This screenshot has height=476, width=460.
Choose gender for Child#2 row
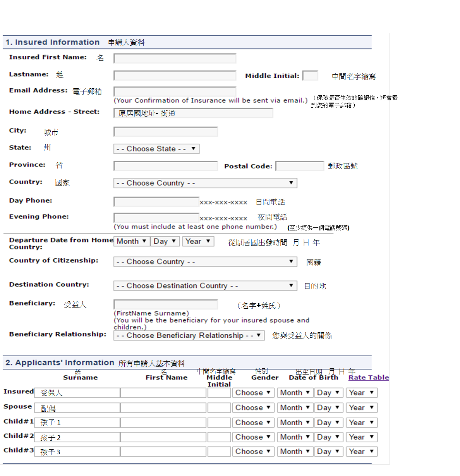point(253,437)
